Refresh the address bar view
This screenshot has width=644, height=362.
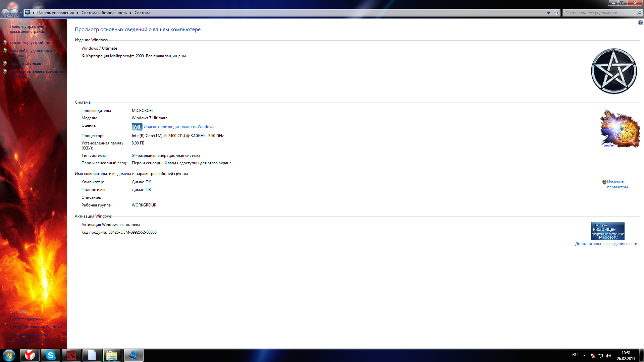click(x=556, y=13)
